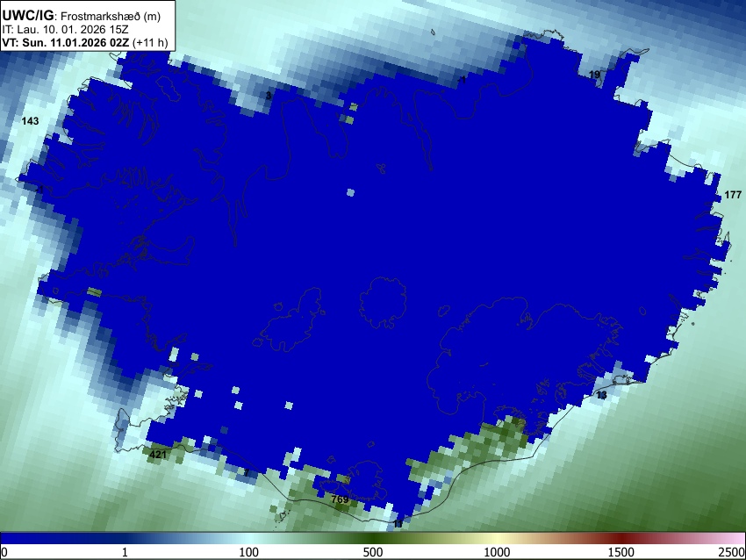Viewport: 746px width, 560px height.
Task: Select the map value 177 on the east coast
Action: [x=733, y=195]
